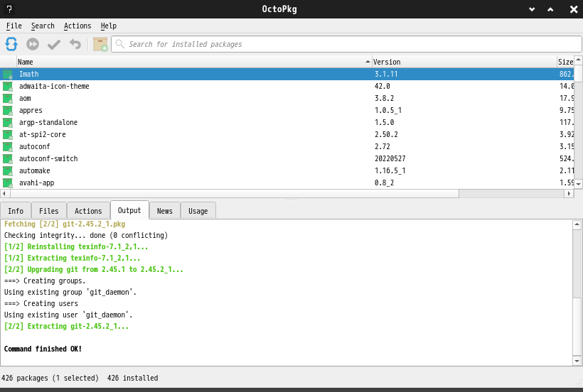
Task: Sort packages by Name column header
Action: point(194,62)
